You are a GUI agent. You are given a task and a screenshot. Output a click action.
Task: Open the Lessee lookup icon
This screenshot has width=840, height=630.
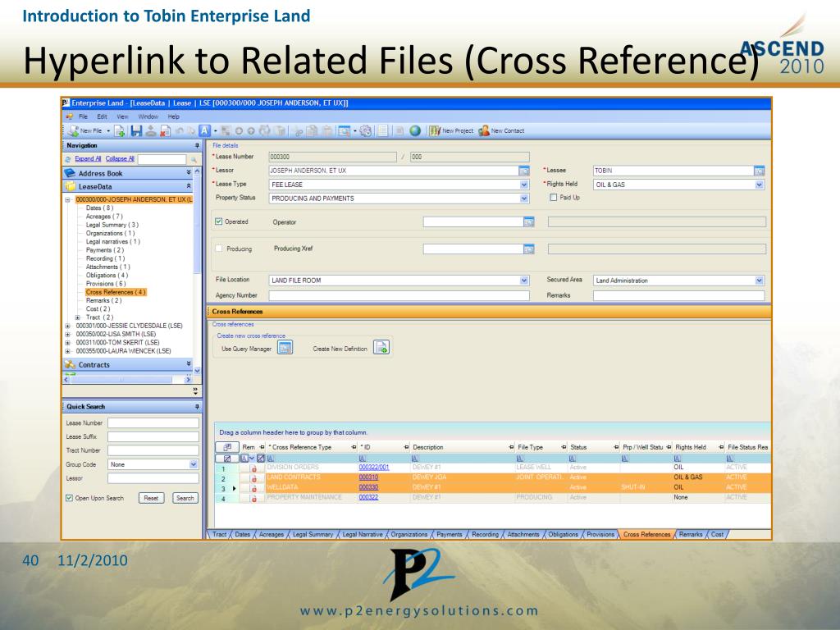coord(759,171)
